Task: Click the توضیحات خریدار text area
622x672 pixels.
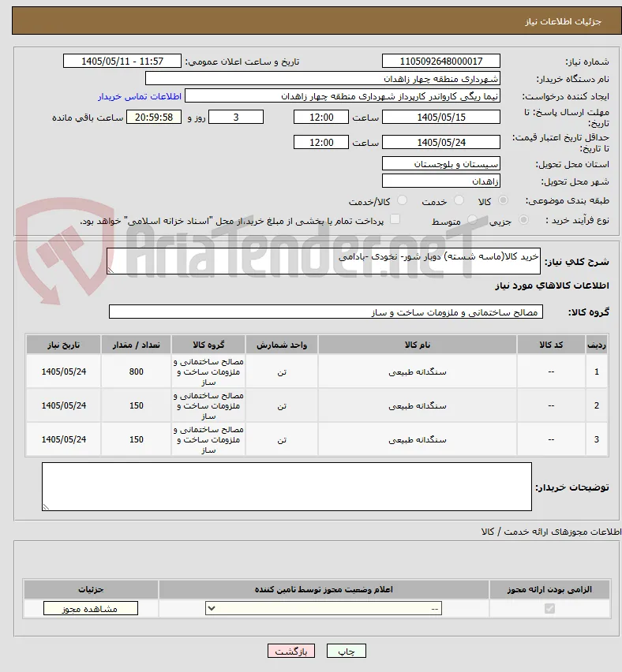Action: click(287, 487)
